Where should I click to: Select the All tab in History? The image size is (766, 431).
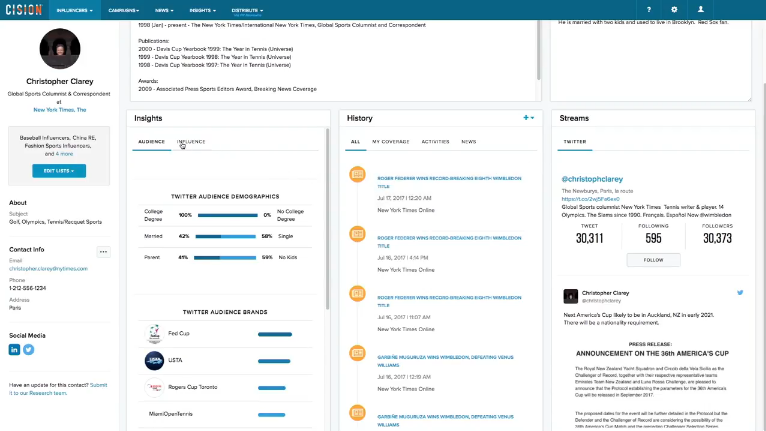coord(356,142)
